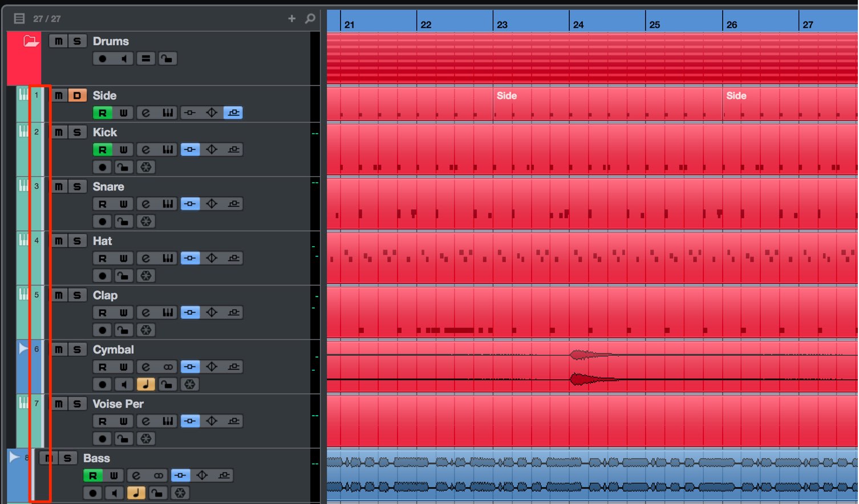Viewport: 859px width, 504px height.
Task: Mute the Side track
Action: [x=58, y=95]
